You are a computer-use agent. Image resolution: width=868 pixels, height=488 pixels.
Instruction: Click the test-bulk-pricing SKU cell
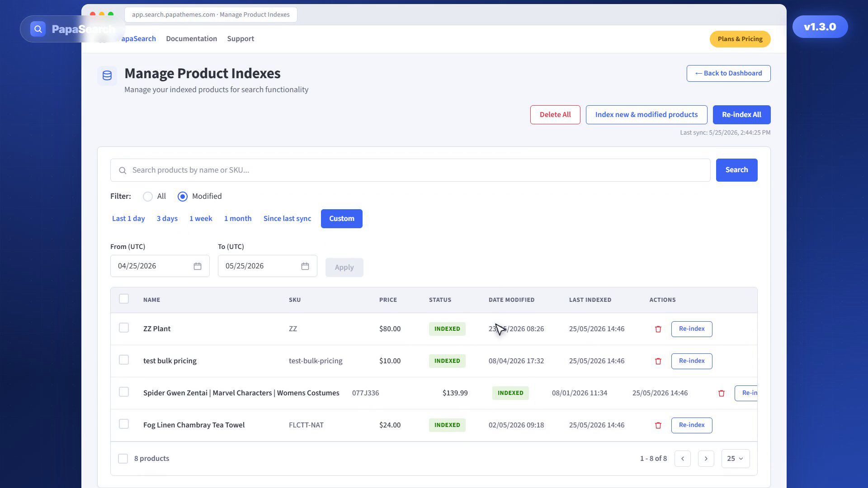316,361
